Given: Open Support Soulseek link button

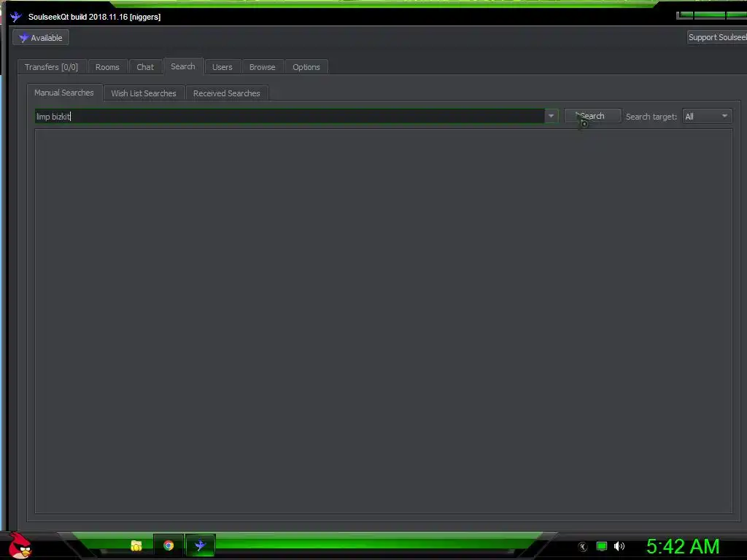Looking at the screenshot, I should tap(716, 37).
